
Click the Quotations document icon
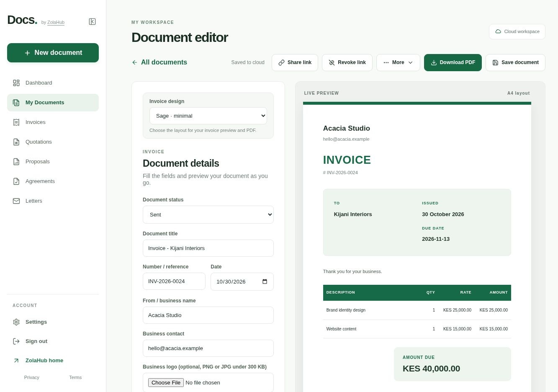(16, 142)
